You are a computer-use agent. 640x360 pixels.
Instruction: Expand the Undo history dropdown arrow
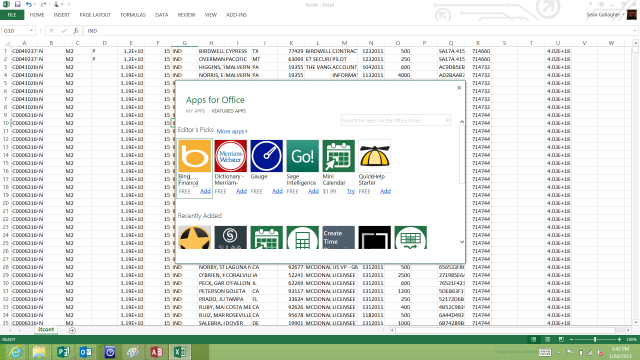coord(35,4)
